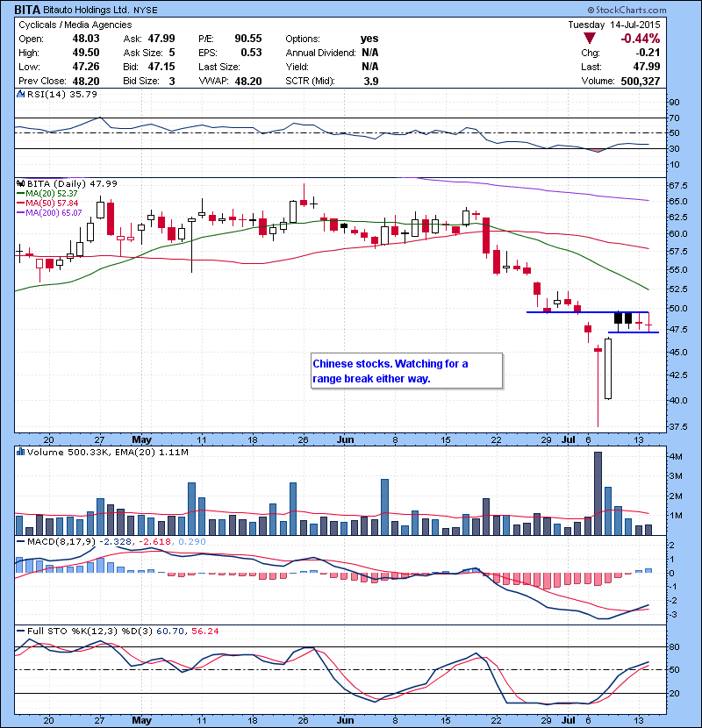The width and height of the screenshot is (702, 728).
Task: Click the tallest volume bar above 4M
Action: click(x=598, y=494)
